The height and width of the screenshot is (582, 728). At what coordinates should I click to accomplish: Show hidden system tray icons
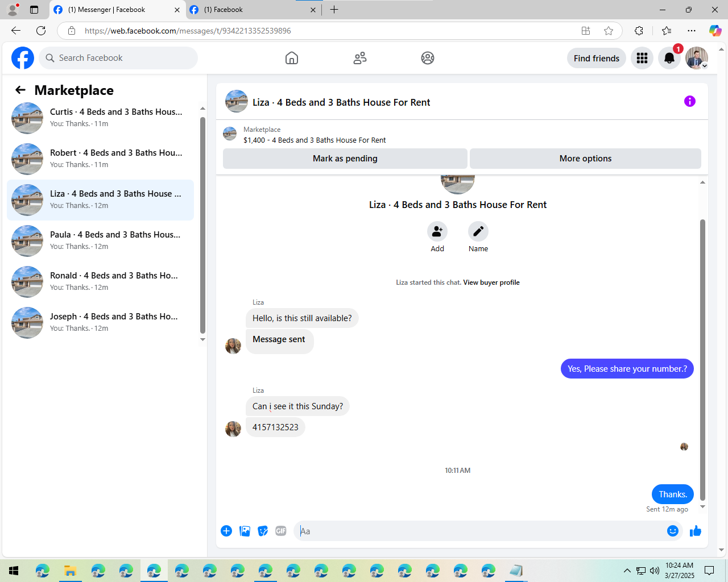click(x=627, y=571)
